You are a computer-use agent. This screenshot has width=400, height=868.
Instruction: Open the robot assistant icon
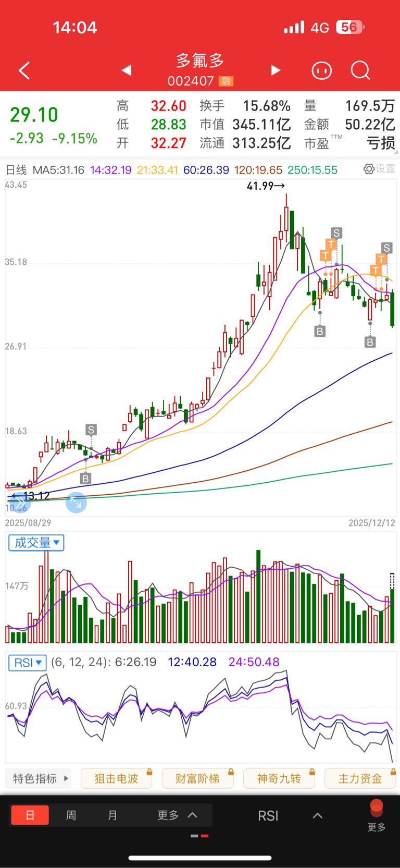tap(321, 70)
